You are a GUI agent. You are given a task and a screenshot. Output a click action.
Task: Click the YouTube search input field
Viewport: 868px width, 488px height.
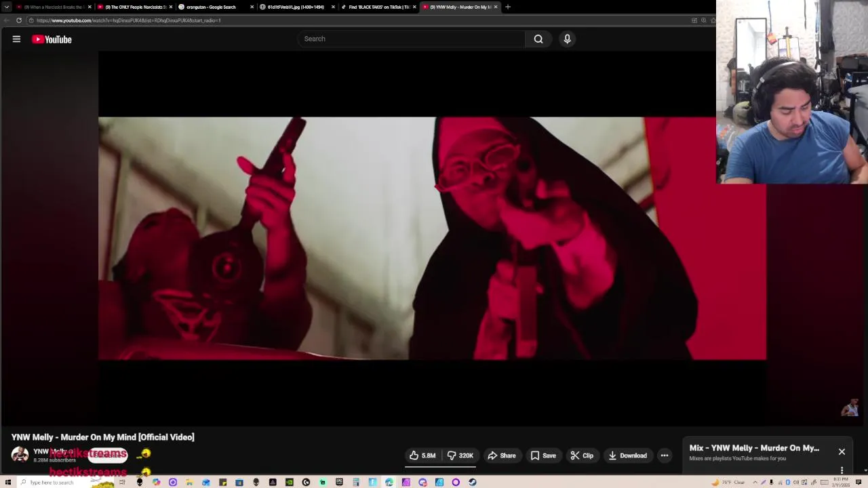click(411, 39)
